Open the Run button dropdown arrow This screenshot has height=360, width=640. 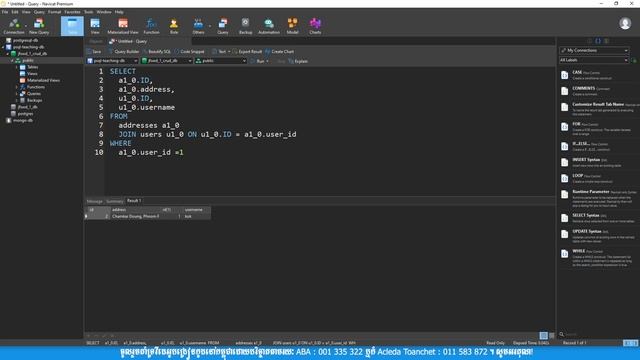tap(267, 61)
